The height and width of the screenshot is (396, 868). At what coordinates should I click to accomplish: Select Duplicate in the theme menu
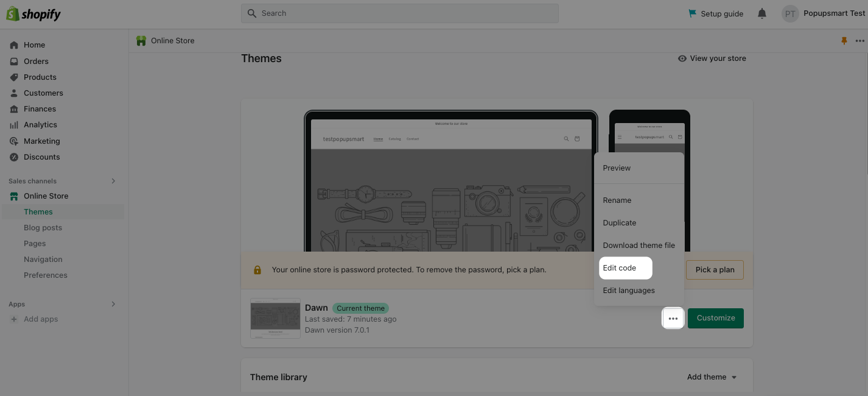pos(619,222)
